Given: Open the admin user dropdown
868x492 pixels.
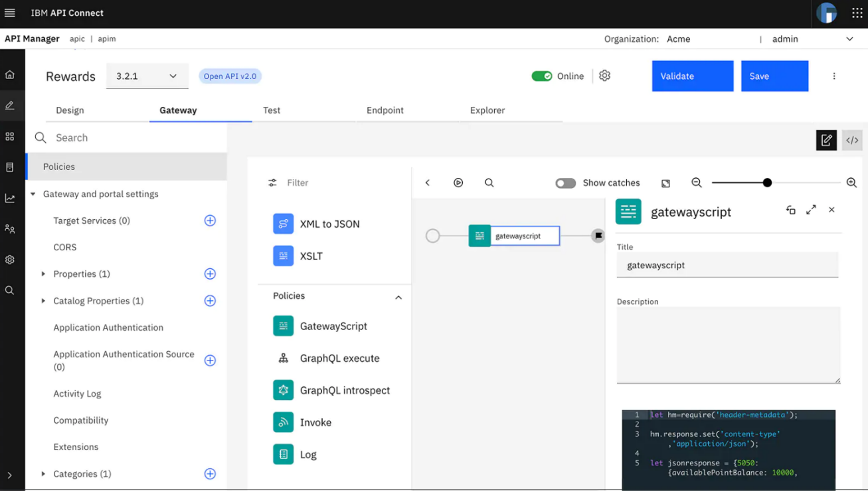Looking at the screenshot, I should coord(813,39).
